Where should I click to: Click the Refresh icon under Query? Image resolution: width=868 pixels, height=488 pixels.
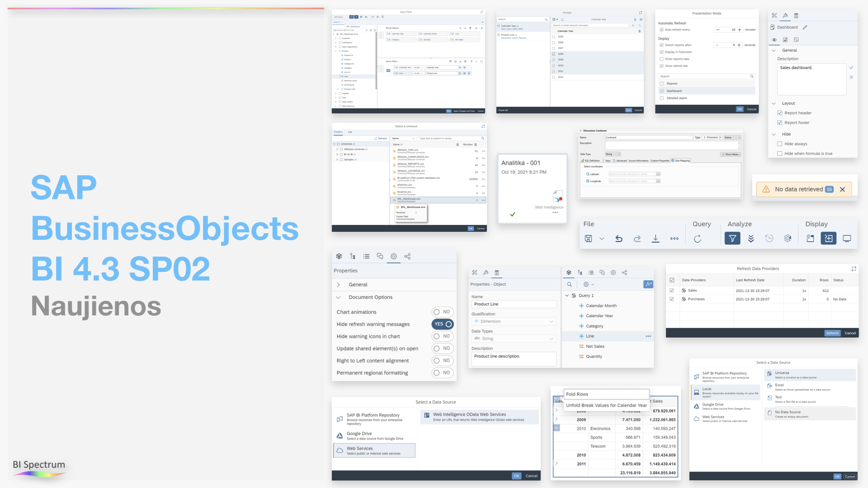pos(698,239)
